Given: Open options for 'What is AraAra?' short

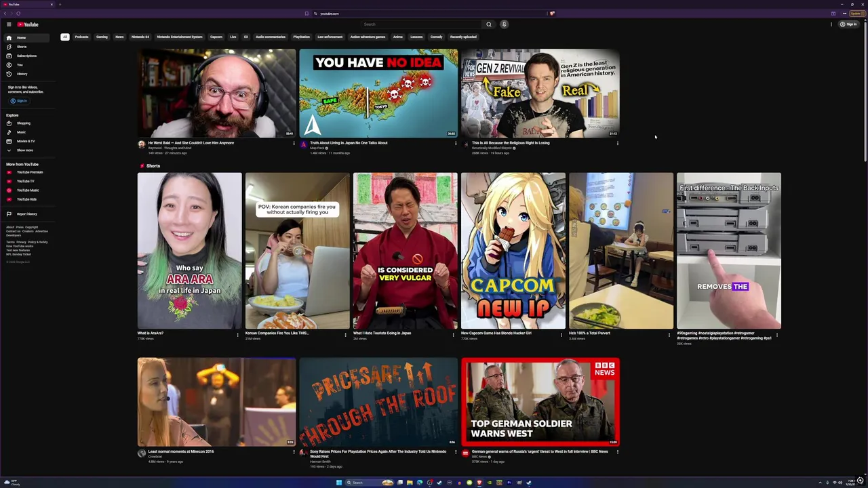Looking at the screenshot, I should tap(237, 334).
